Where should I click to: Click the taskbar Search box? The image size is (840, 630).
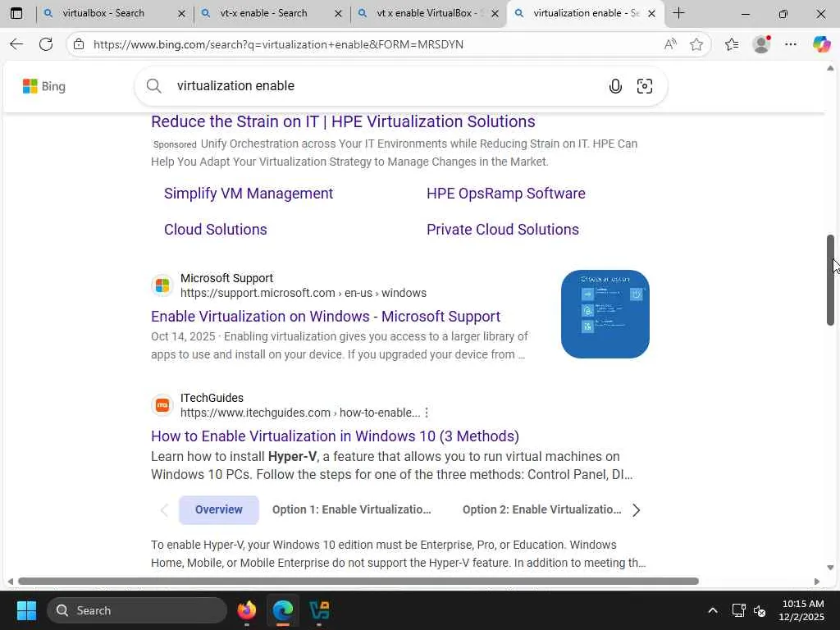point(137,610)
